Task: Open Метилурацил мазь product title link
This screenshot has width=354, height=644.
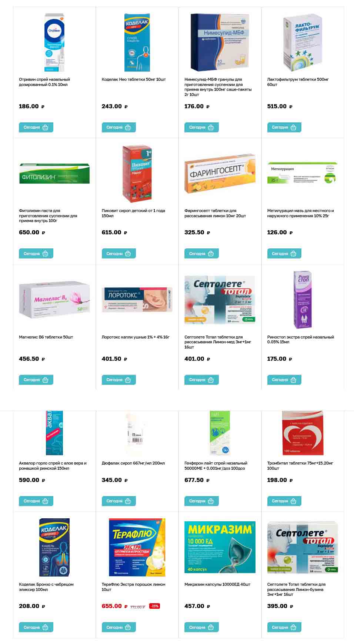Action: tap(300, 213)
